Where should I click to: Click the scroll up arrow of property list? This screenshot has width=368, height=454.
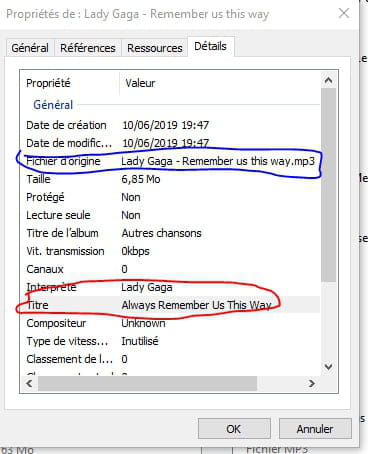click(x=328, y=80)
